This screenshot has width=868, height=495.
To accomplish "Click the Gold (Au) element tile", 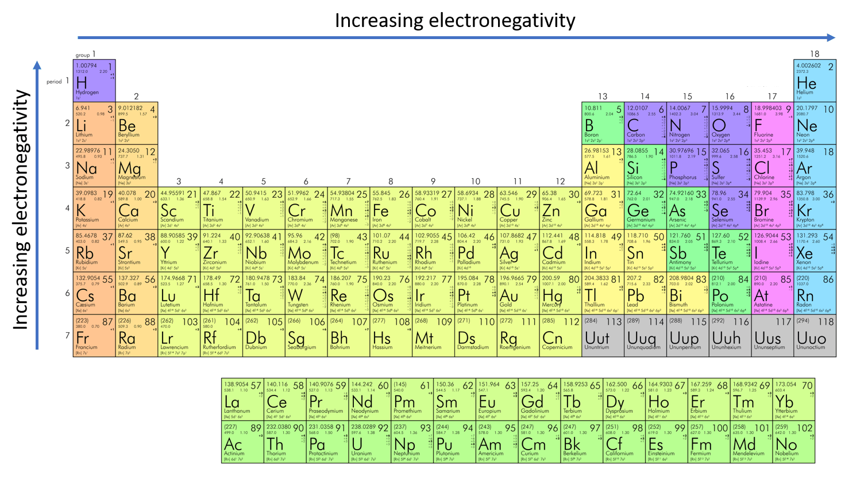I will pos(518,293).
